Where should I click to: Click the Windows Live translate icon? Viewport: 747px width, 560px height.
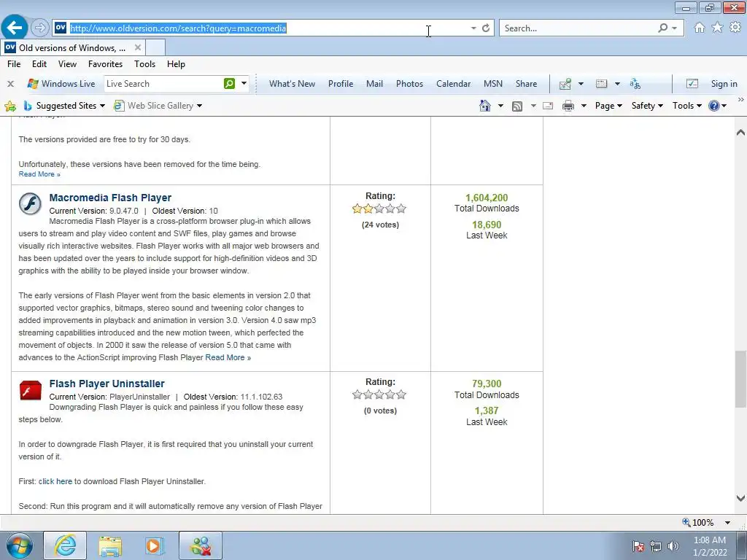tap(635, 84)
